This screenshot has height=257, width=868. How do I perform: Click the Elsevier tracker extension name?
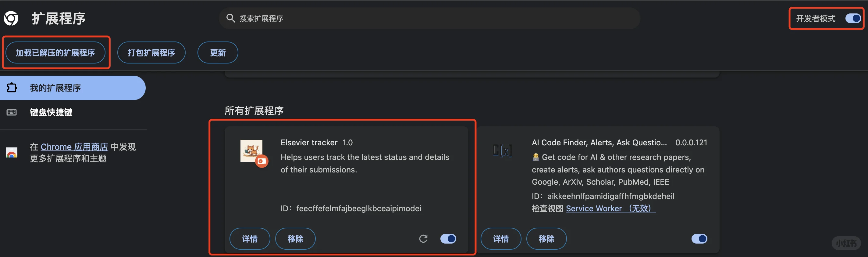click(309, 143)
